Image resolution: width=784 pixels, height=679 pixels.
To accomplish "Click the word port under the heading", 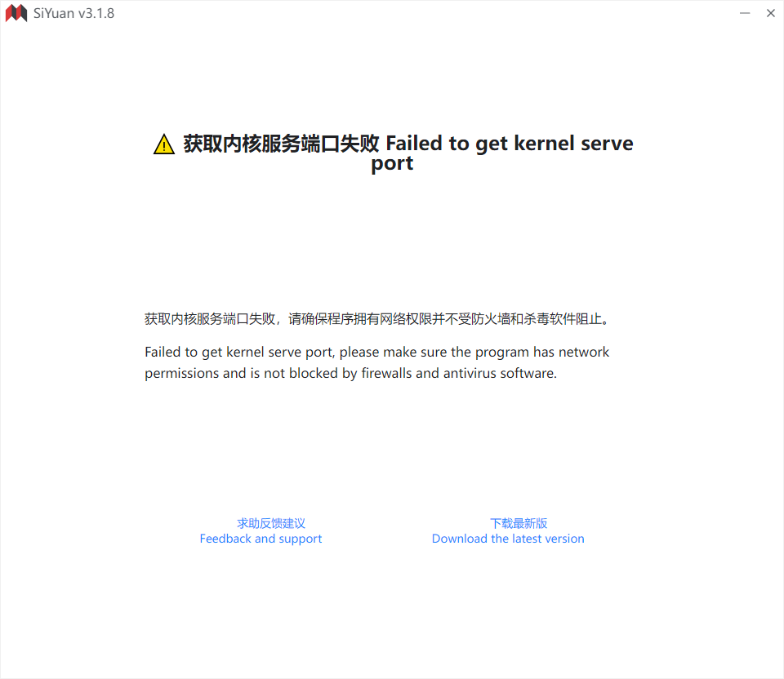I will [x=392, y=164].
